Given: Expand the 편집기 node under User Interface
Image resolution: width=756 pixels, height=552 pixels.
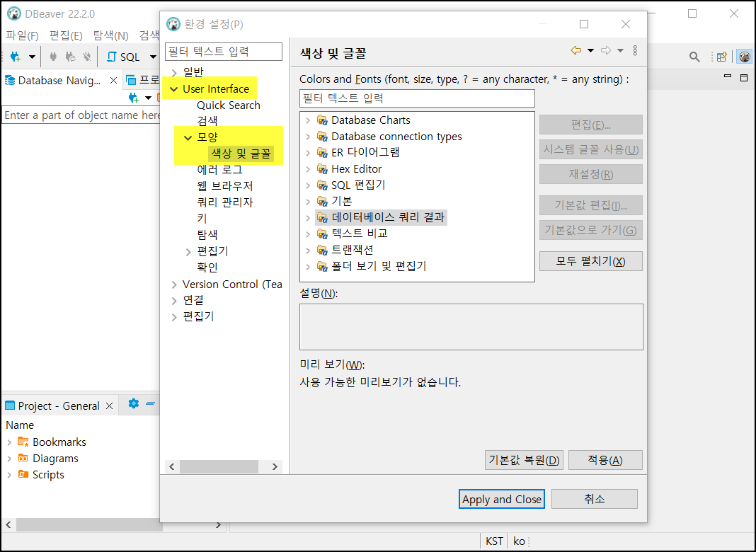Looking at the screenshot, I should coord(188,252).
